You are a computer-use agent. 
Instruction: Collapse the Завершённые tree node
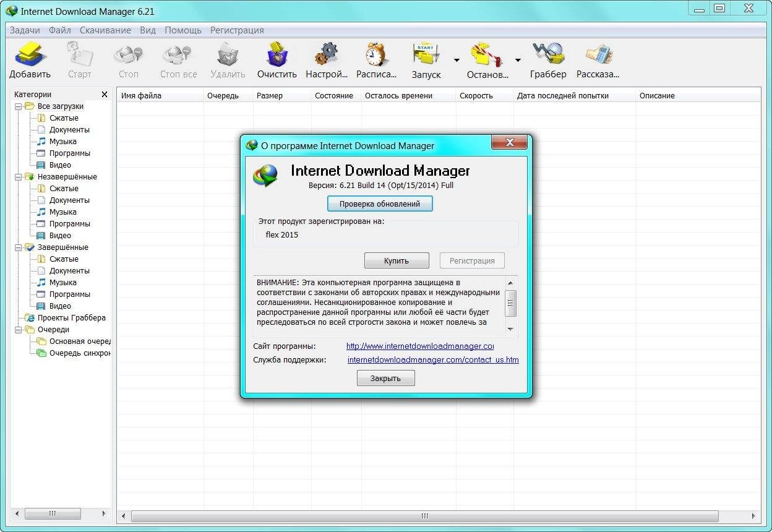click(x=18, y=247)
